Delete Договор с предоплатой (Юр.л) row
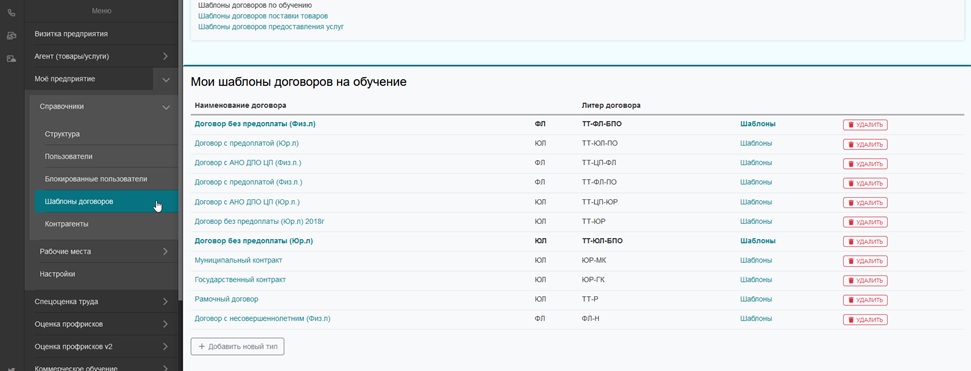 pyautogui.click(x=865, y=144)
